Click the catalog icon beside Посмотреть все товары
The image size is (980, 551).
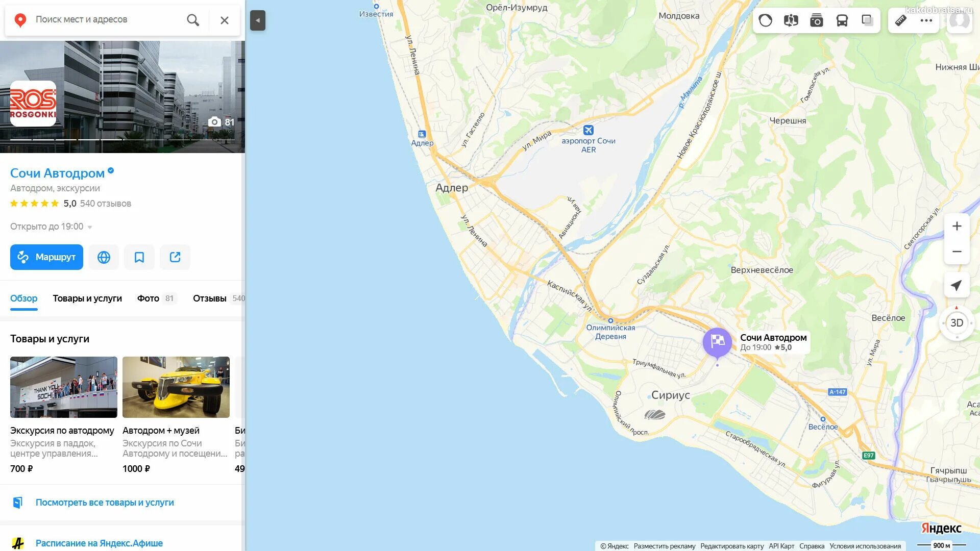click(x=18, y=503)
